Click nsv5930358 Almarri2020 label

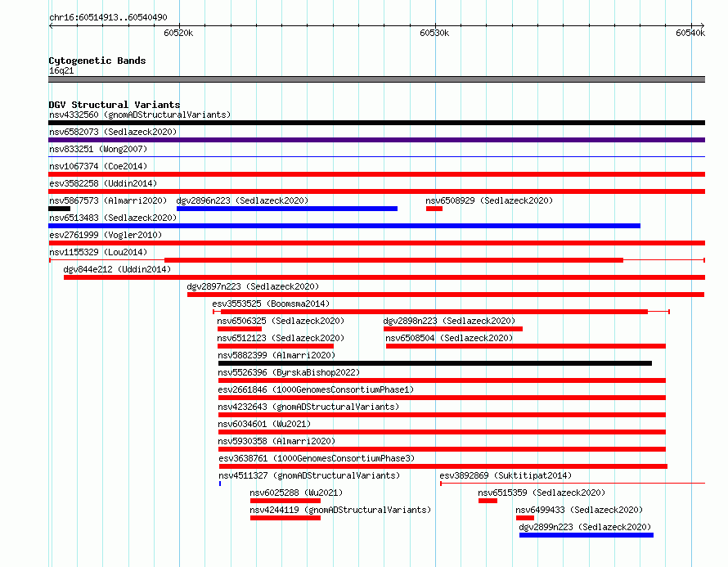click(x=276, y=441)
